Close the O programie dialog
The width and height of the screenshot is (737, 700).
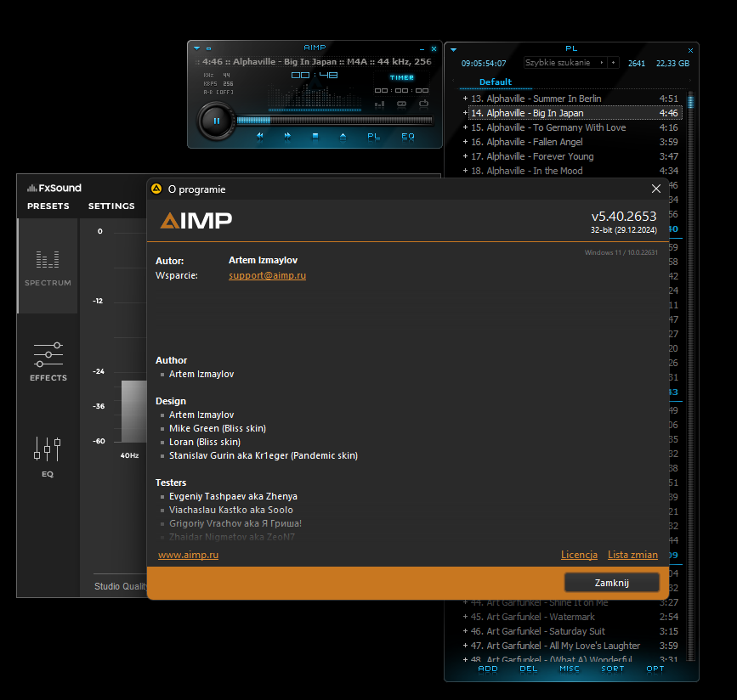[x=656, y=189]
